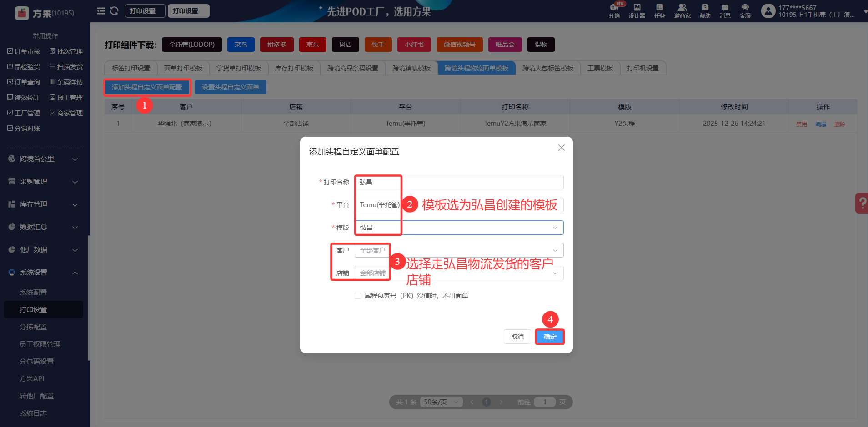Switch to the 面单打印模板 tab
Viewport: 868px width, 427px height.
click(183, 68)
